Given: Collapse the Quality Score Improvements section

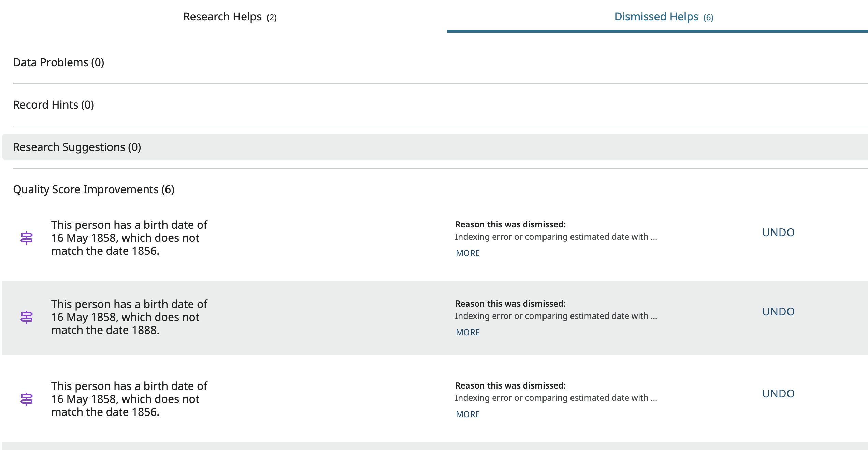Looking at the screenshot, I should (94, 189).
